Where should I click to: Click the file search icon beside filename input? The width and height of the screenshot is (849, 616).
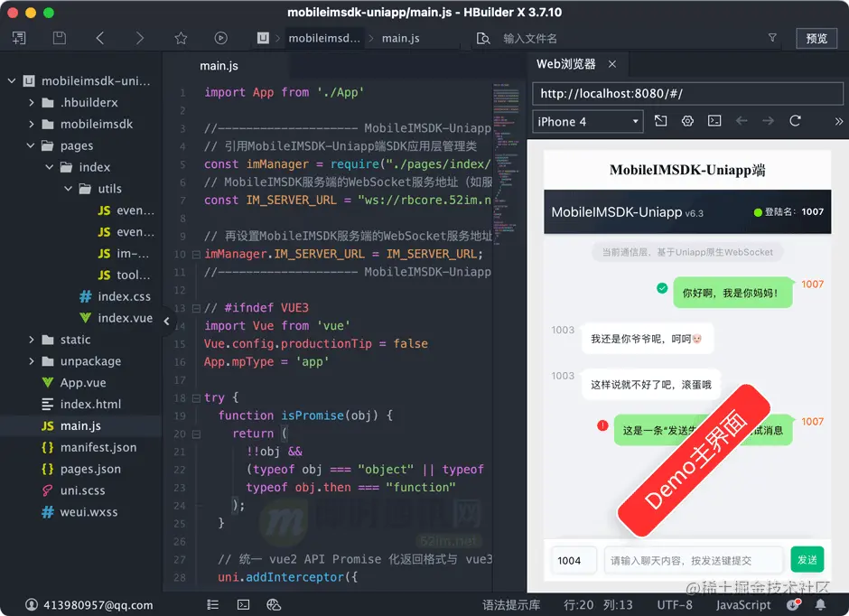(483, 39)
